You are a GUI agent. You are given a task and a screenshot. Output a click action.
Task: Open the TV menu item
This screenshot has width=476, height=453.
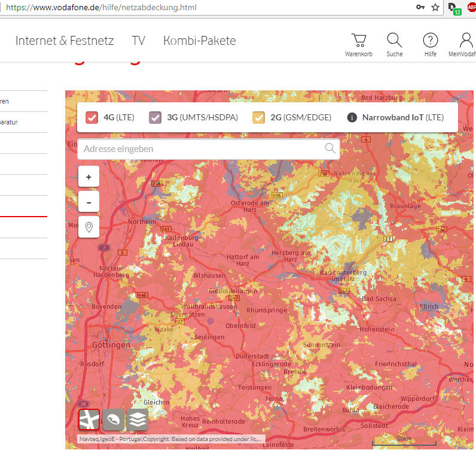tap(138, 41)
